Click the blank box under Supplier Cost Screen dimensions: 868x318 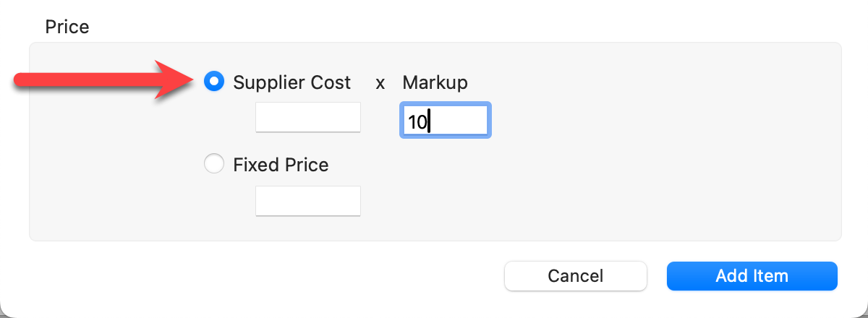coord(308,117)
